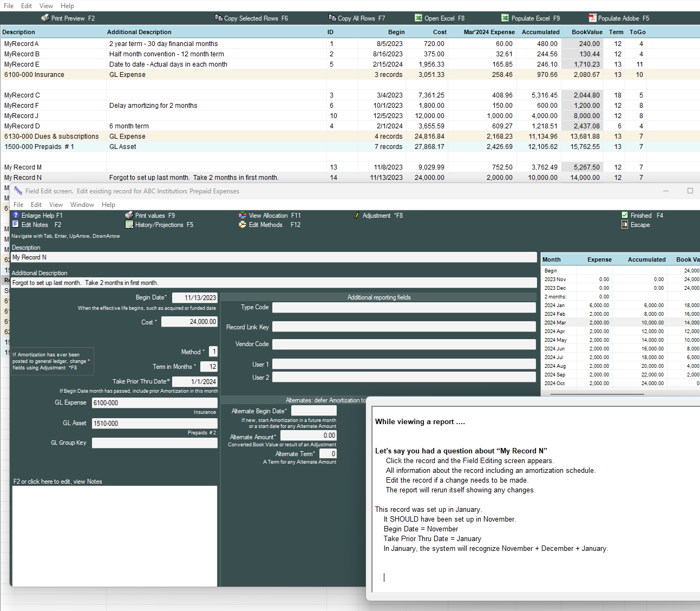Click the Additional Description input field
This screenshot has height=611, width=700.
274,283
